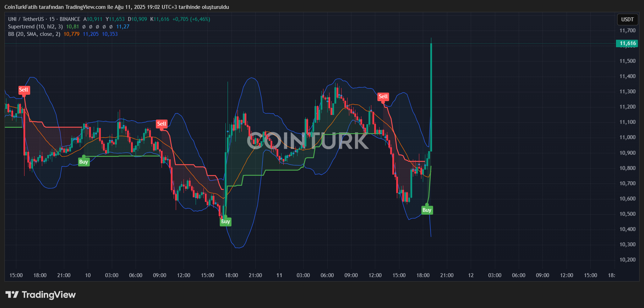The width and height of the screenshot is (644, 308).
Task: Click the Sell signal label at chart's left edge
Action: (24, 90)
